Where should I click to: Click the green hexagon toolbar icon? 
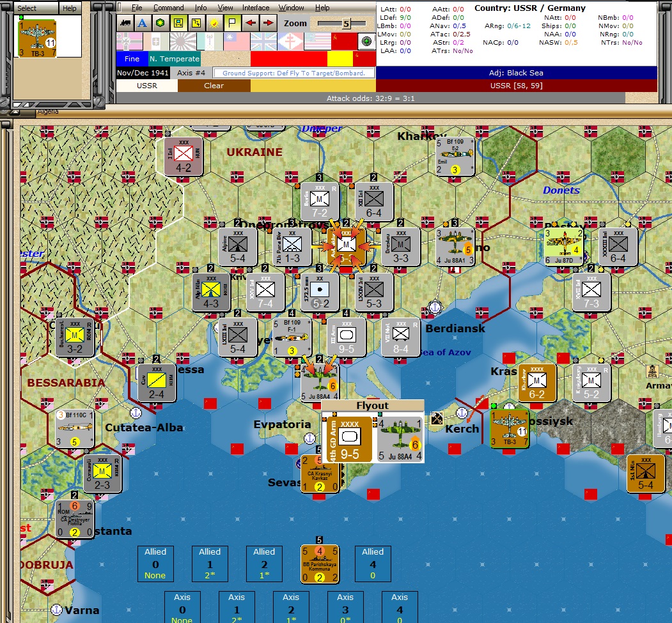(160, 23)
